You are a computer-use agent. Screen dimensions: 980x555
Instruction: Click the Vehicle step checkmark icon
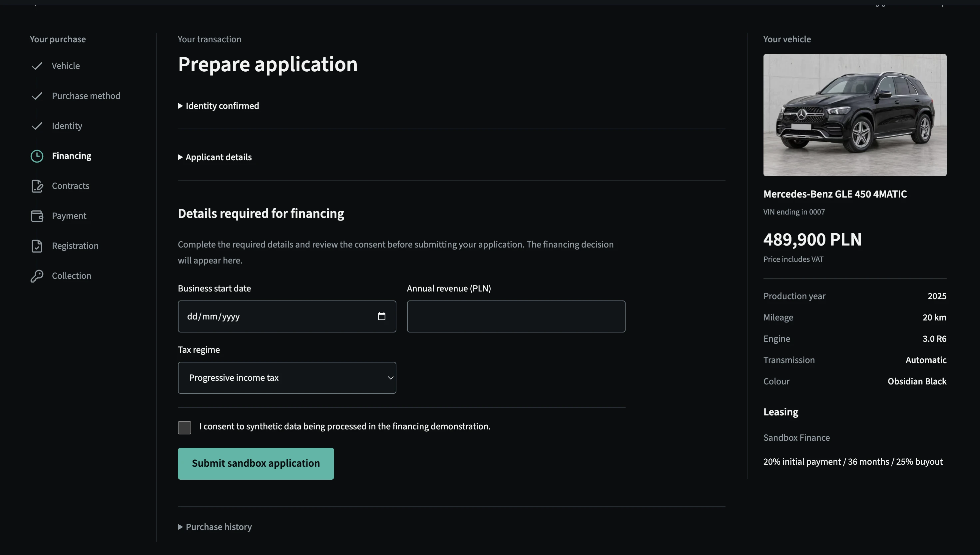coord(37,66)
